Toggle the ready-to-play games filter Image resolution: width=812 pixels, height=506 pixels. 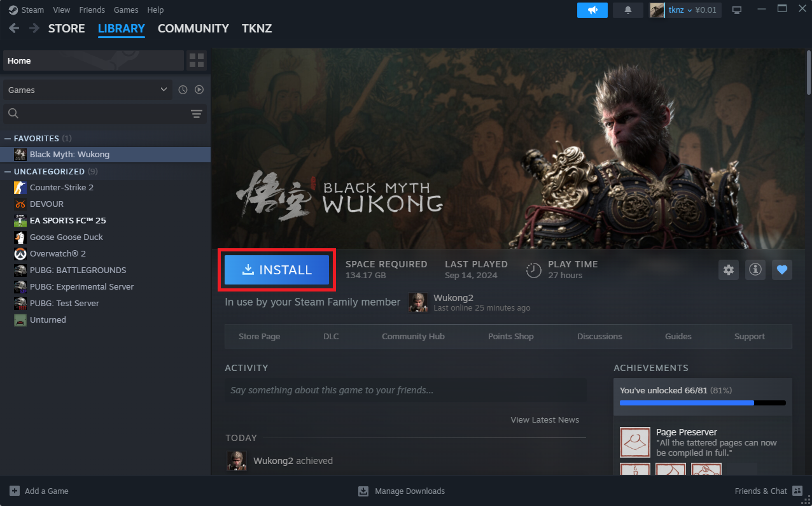[199, 89]
